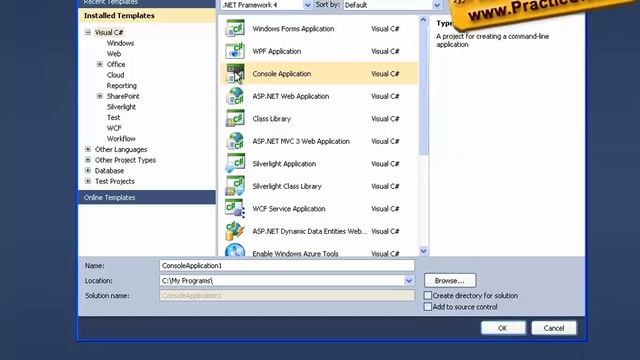Expand Other Languages node
Image resolution: width=640 pixels, height=360 pixels.
click(88, 149)
